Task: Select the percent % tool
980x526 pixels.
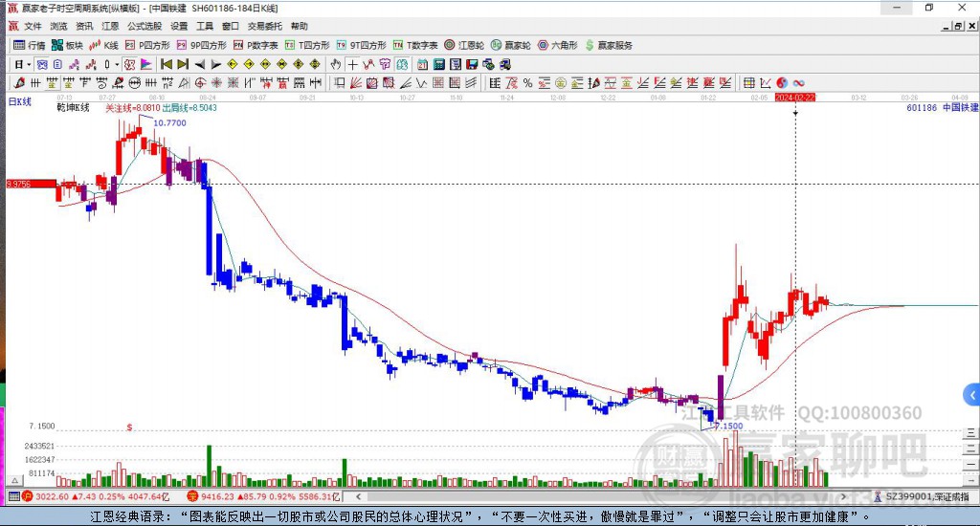Action: pos(528,83)
